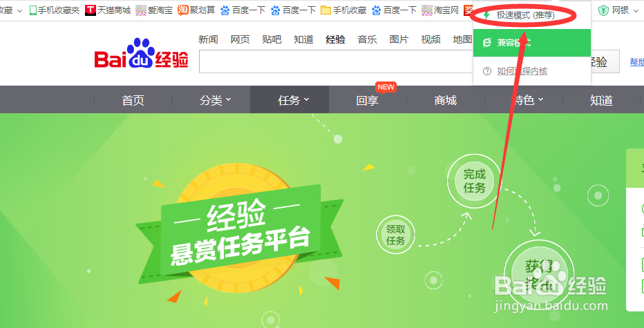644x328 pixels.
Task: Open the 淘宝网 bookmark
Action: [x=440, y=10]
